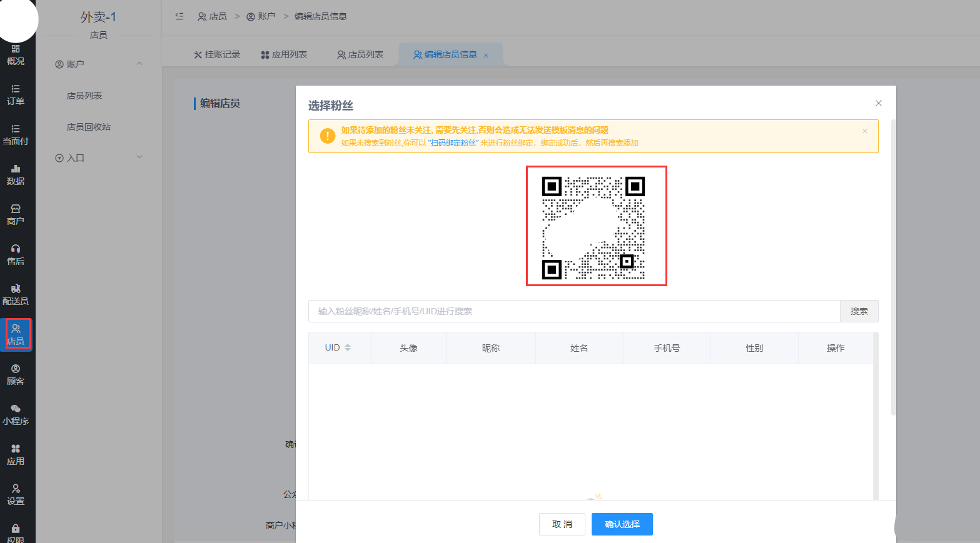Expand the 入口 submenu
The height and width of the screenshot is (543, 980).
pyautogui.click(x=139, y=157)
